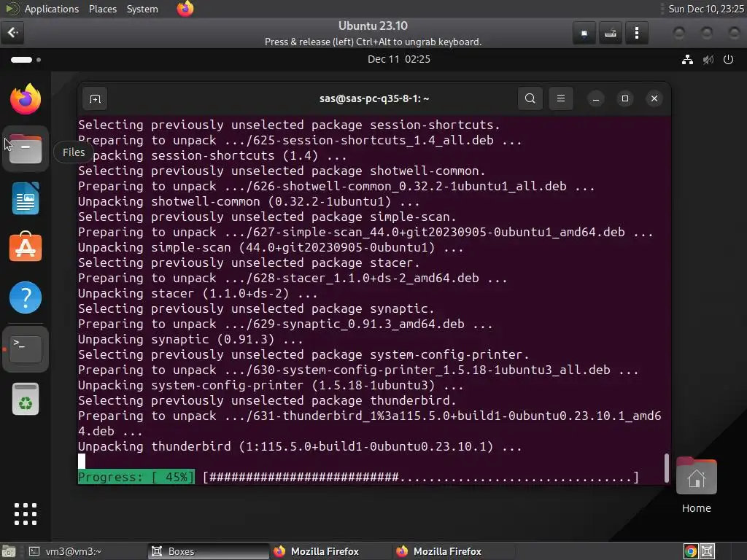747x560 pixels.
Task: Switch to first Mozilla Firefox taskbar item
Action: (x=331, y=551)
